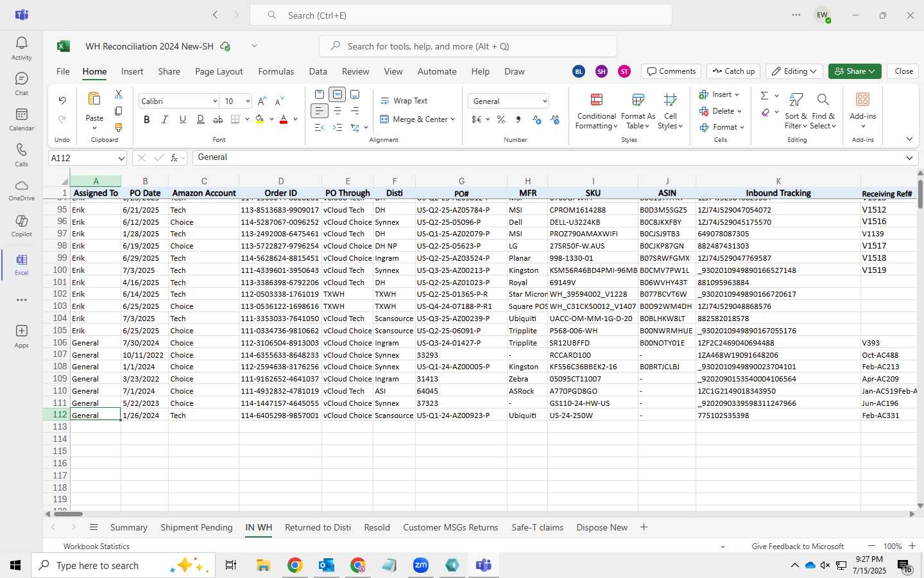Open font color dropdown arrow
This screenshot has width=924, height=578.
296,119
